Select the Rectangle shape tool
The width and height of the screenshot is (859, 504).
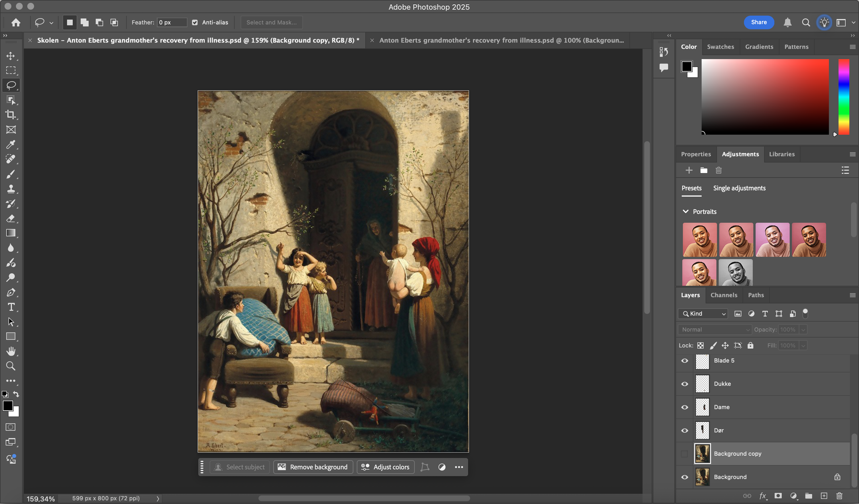pos(11,337)
